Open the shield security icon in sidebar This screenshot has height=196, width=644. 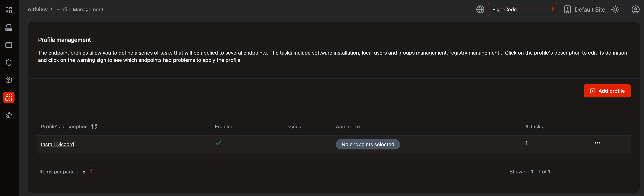(9, 62)
